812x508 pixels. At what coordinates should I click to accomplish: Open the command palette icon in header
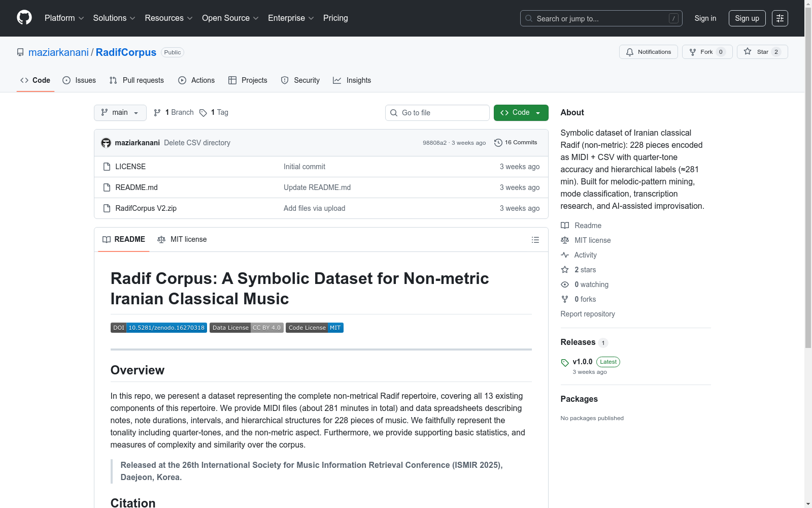coord(780,18)
